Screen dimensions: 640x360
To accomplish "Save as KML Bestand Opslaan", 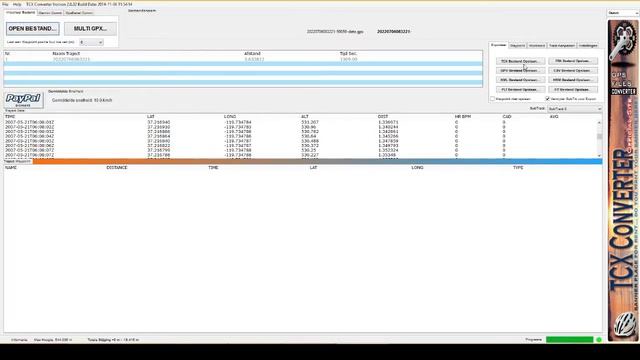I will (x=520, y=80).
